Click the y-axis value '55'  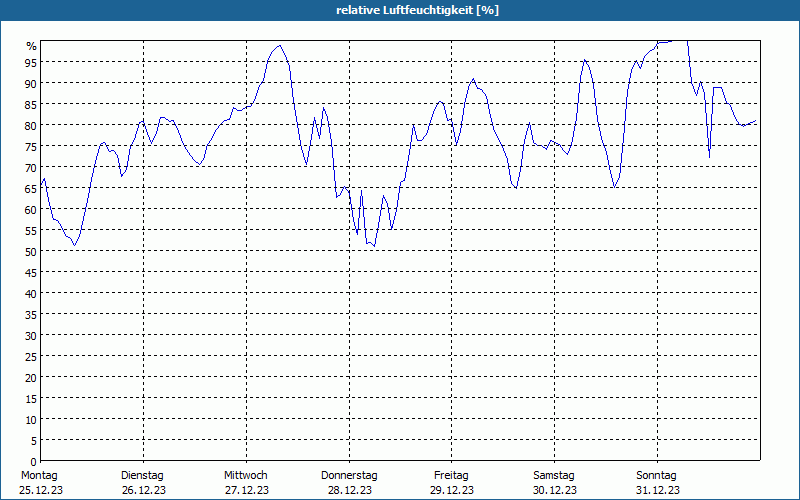click(32, 231)
